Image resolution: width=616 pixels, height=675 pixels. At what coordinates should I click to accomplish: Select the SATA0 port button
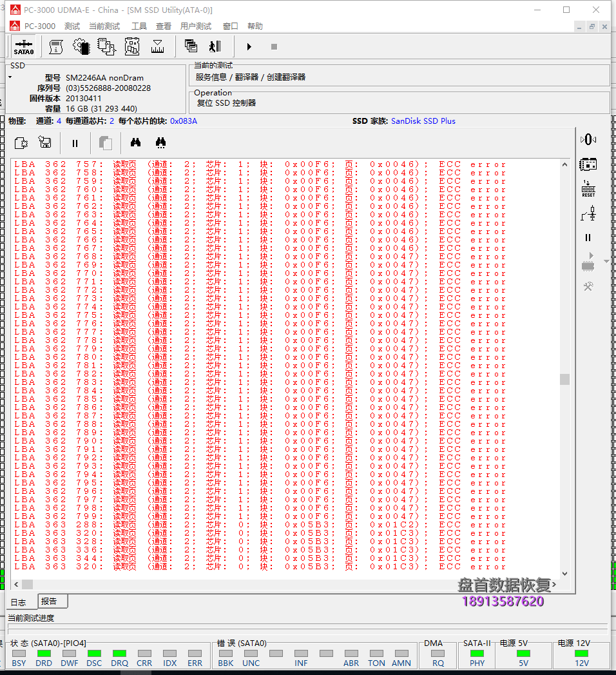pyautogui.click(x=24, y=46)
